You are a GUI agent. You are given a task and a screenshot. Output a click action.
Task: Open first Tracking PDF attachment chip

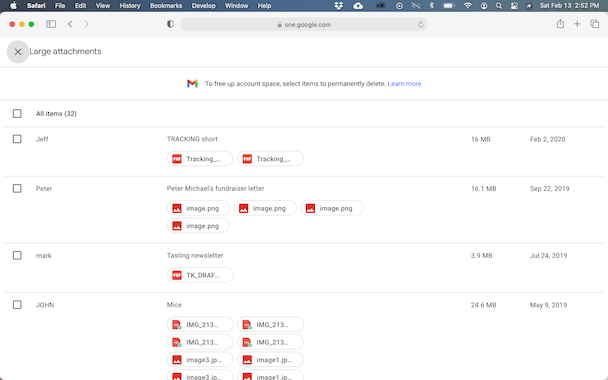pos(200,159)
